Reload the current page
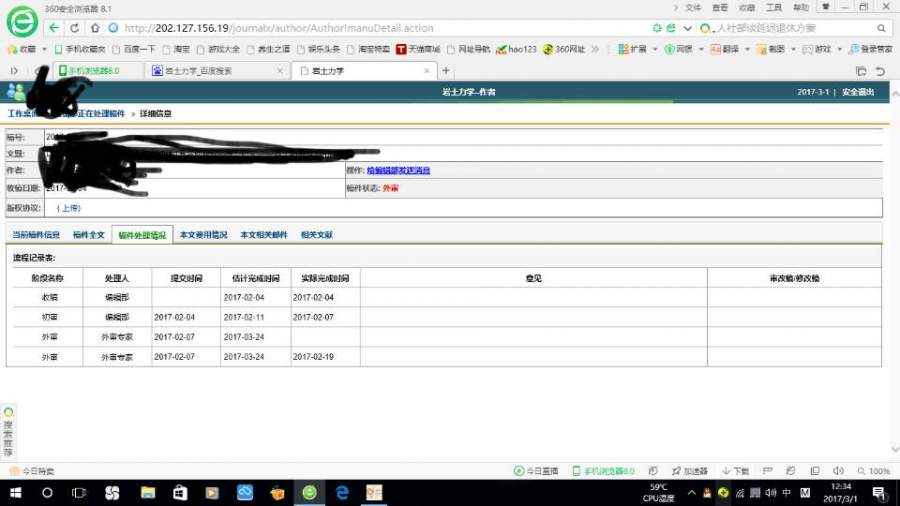900x506 pixels. tap(74, 28)
